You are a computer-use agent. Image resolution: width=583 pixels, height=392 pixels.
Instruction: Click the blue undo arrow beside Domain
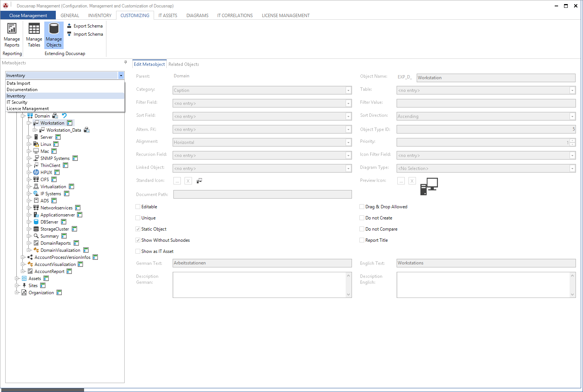64,116
